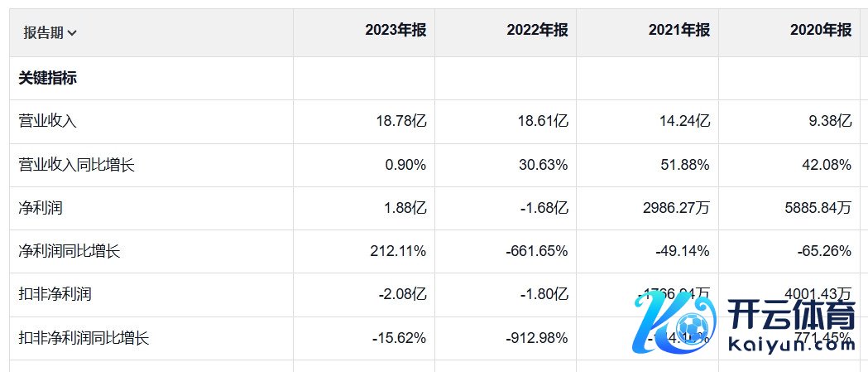Click the 18.78亿 revenue cell
The width and height of the screenshot is (868, 372).
click(400, 121)
